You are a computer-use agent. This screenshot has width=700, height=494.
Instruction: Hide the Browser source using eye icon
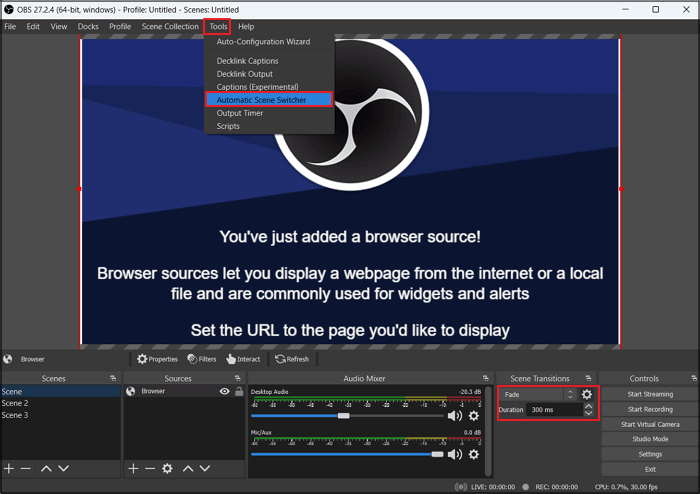point(225,392)
